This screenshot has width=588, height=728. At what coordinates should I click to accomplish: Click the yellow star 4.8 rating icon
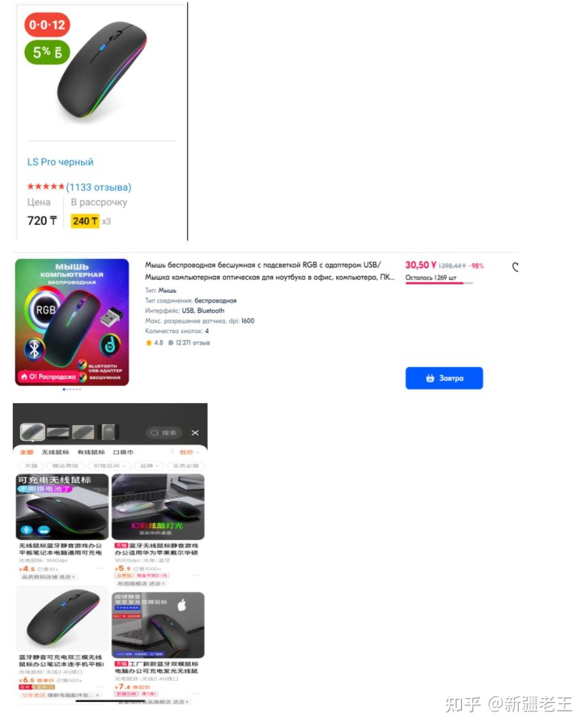click(149, 343)
